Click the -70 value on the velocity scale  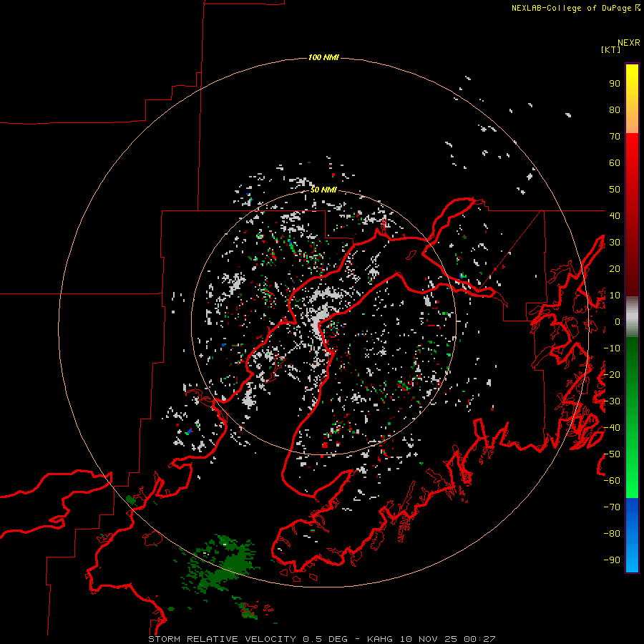(612, 507)
